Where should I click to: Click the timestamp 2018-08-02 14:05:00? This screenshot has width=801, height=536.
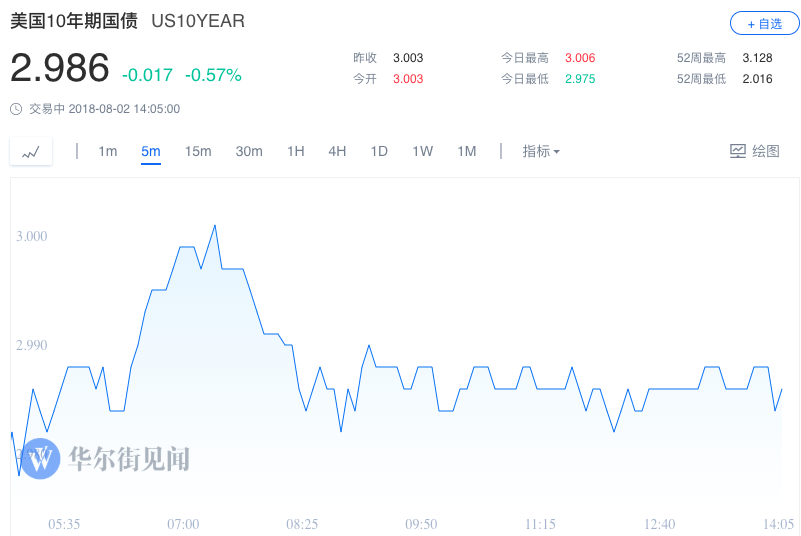[x=124, y=109]
